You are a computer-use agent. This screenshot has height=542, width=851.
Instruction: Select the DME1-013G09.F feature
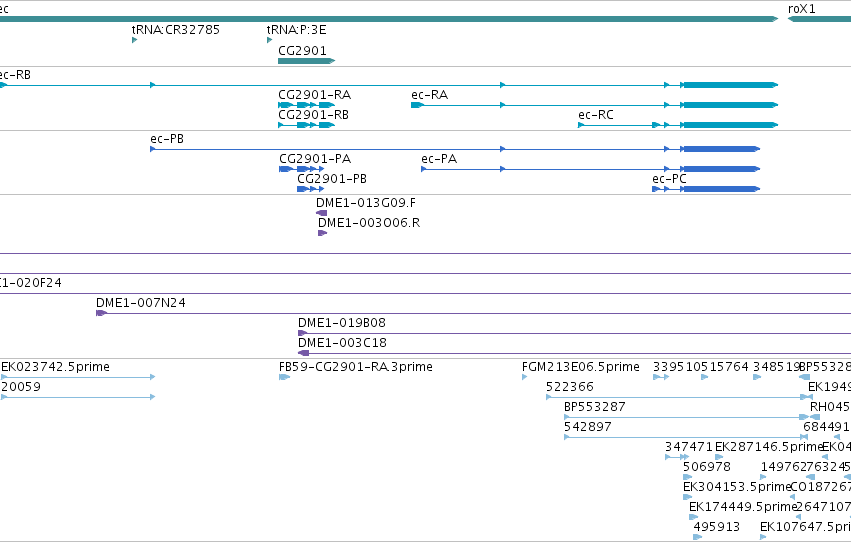pyautogui.click(x=321, y=213)
